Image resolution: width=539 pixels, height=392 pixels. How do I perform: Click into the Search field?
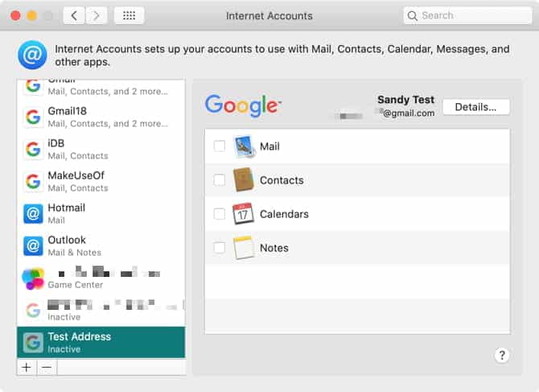click(467, 15)
